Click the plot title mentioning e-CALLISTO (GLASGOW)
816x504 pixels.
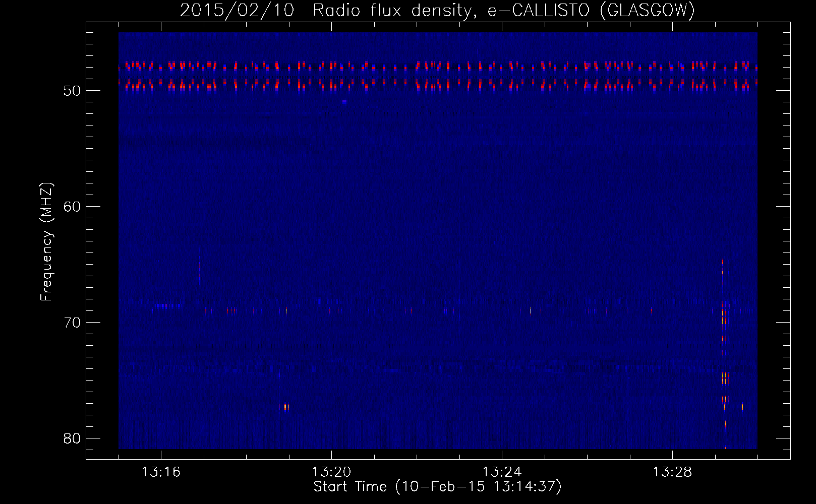pyautogui.click(x=437, y=10)
